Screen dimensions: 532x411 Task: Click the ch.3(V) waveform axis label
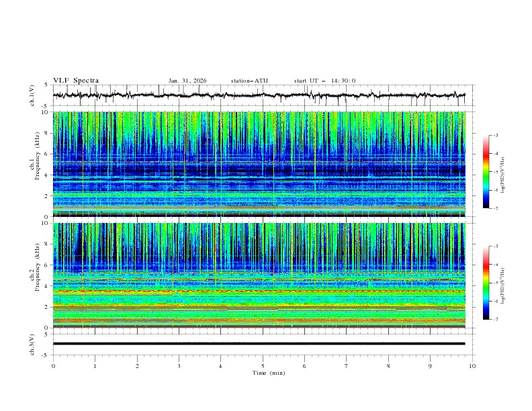32,345
